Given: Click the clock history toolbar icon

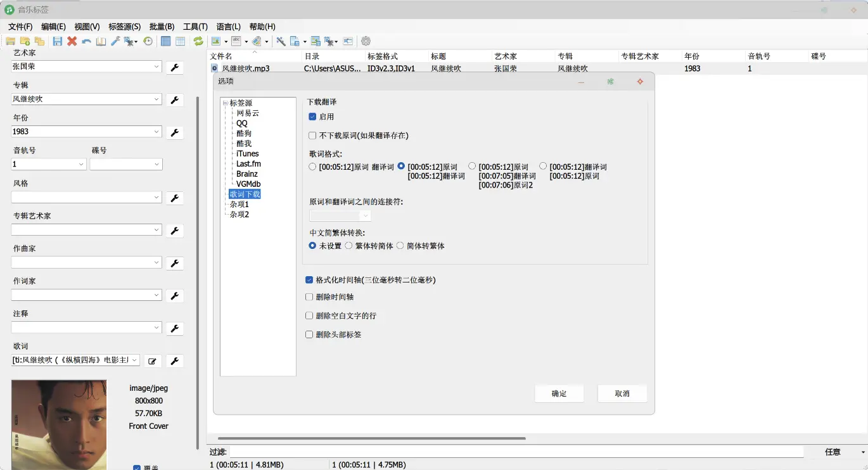Looking at the screenshot, I should point(148,41).
